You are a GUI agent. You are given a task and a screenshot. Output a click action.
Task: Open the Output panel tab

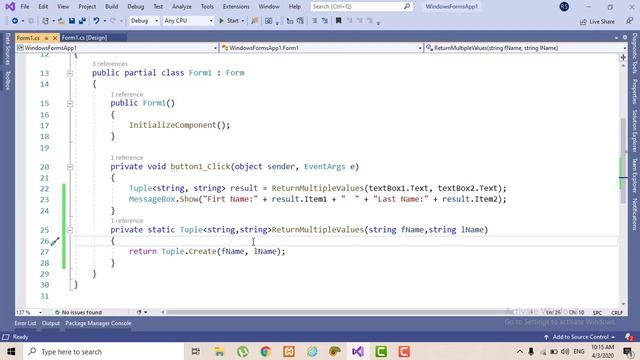(51, 323)
